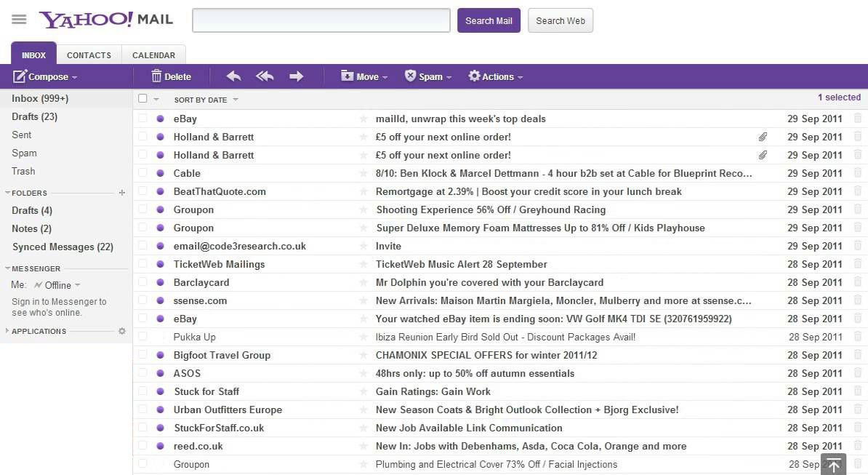Screen dimensions: 868x475
Task: Switch to the Contacts tab
Action: coord(89,55)
